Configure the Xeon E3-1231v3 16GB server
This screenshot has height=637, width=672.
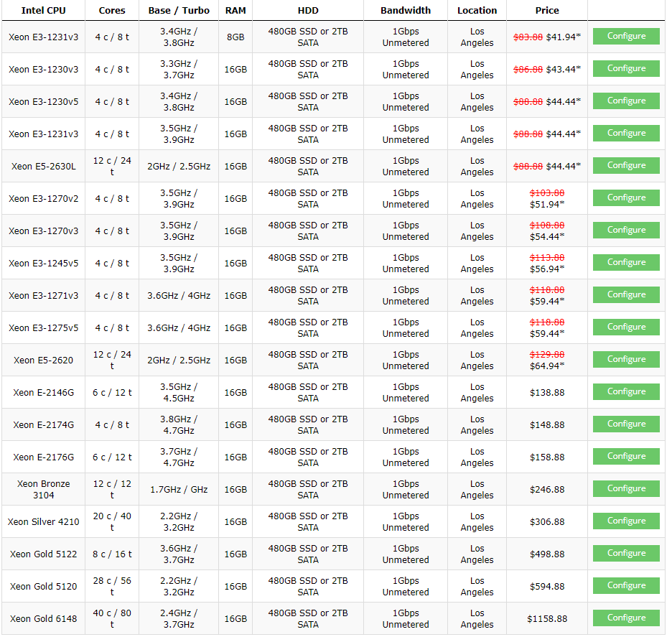click(626, 134)
